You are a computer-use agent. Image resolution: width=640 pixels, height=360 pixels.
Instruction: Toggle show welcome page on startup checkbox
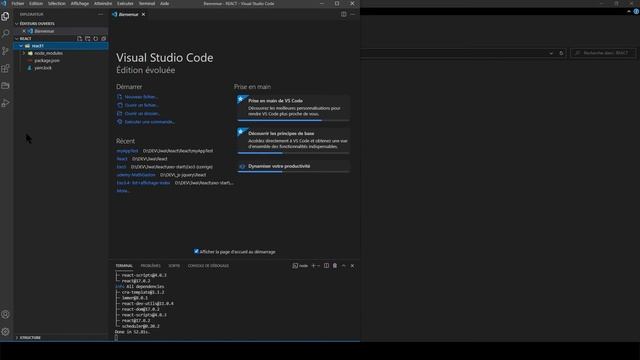point(196,251)
